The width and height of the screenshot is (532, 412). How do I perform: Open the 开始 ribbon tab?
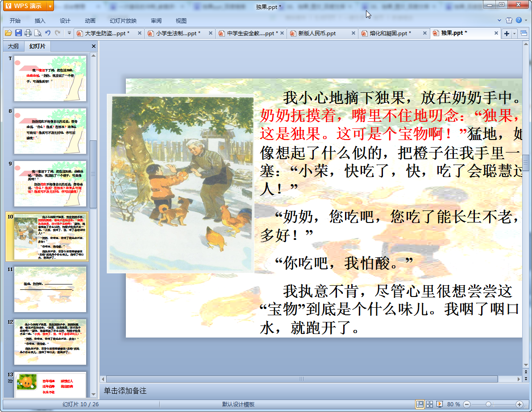point(15,21)
